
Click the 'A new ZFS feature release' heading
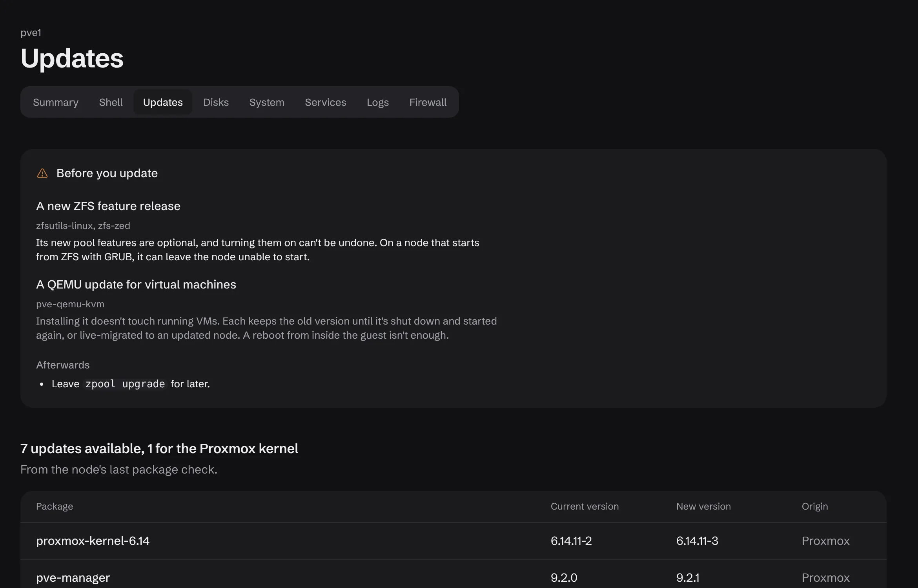[108, 206]
